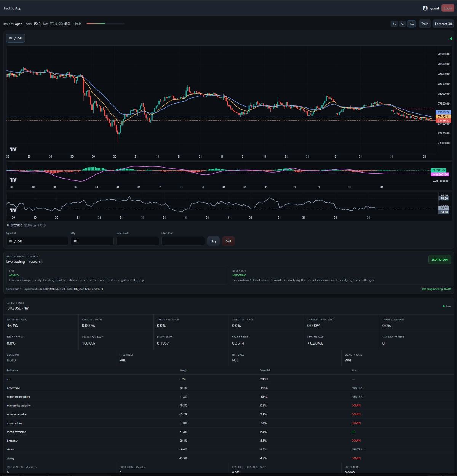Click the "Weight" column header
This screenshot has width=457, height=476.
[265, 370]
